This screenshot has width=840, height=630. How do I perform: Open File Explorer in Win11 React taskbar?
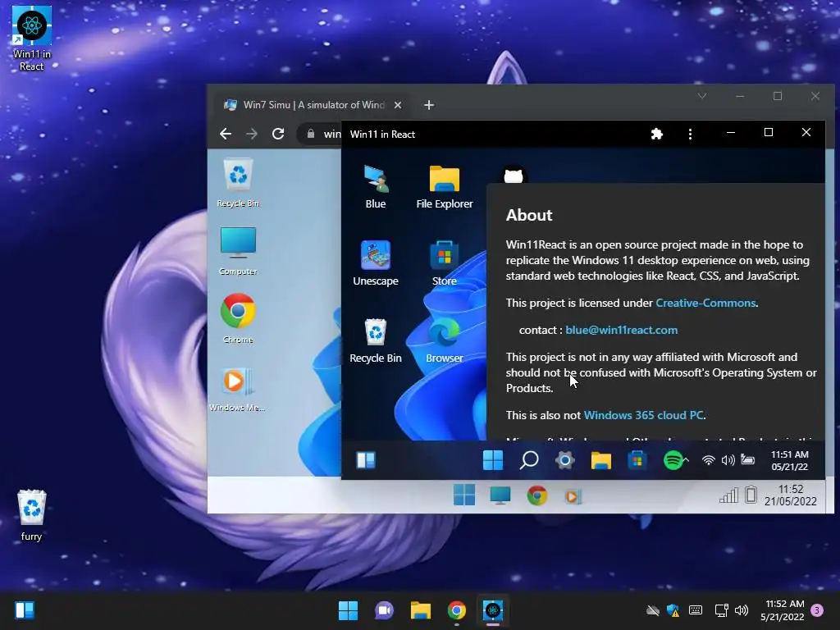click(601, 459)
